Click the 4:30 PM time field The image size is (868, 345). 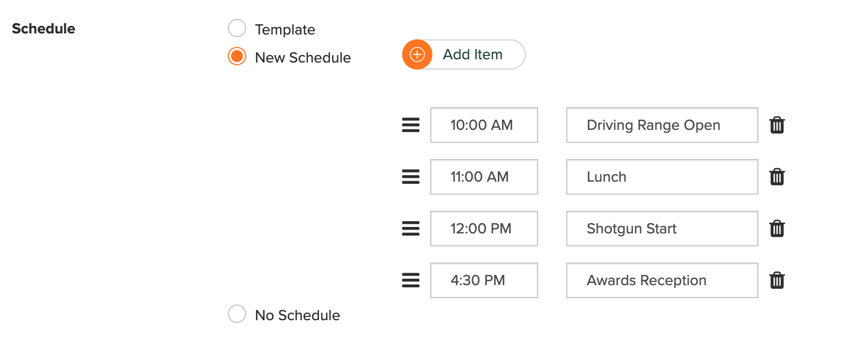(x=484, y=280)
